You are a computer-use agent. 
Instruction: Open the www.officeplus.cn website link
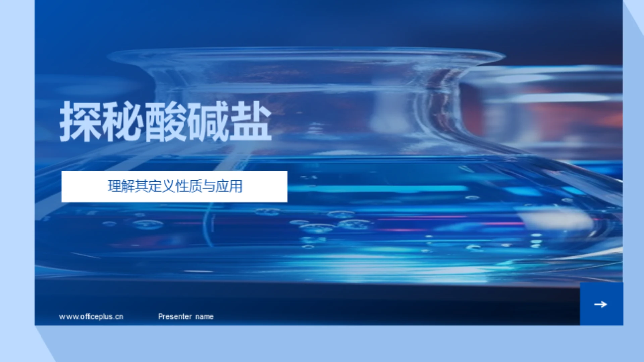[91, 316]
